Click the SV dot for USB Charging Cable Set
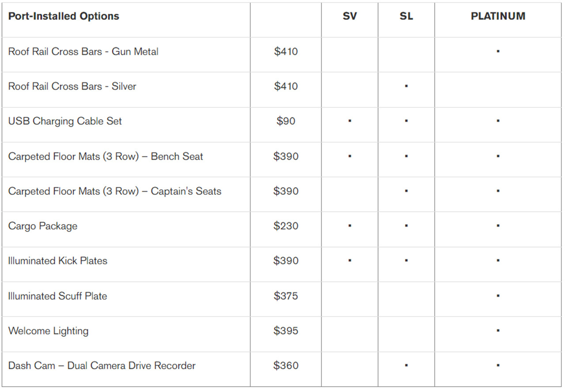Image resolution: width=565 pixels, height=392 pixels. click(x=350, y=121)
